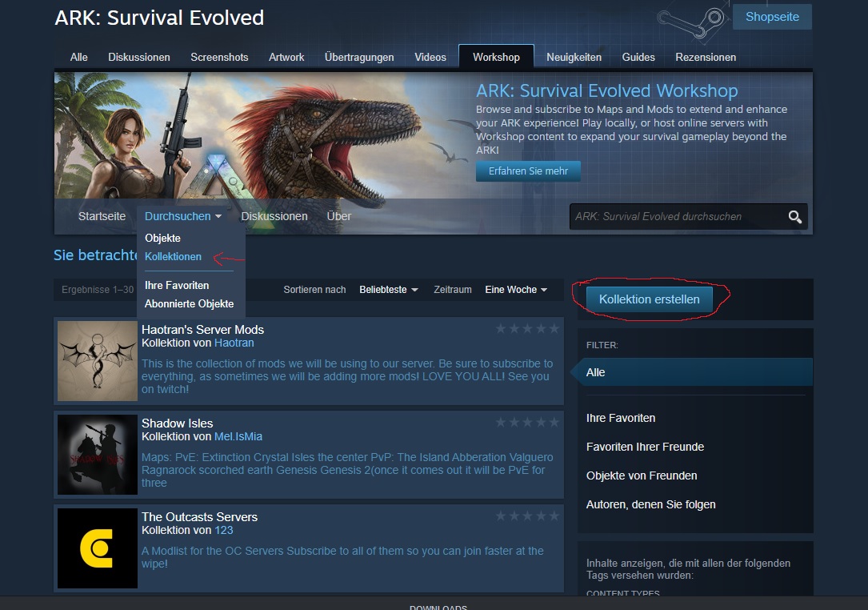The image size is (868, 610).
Task: Filter by Ihre Favoriten in sidebar
Action: tap(621, 418)
